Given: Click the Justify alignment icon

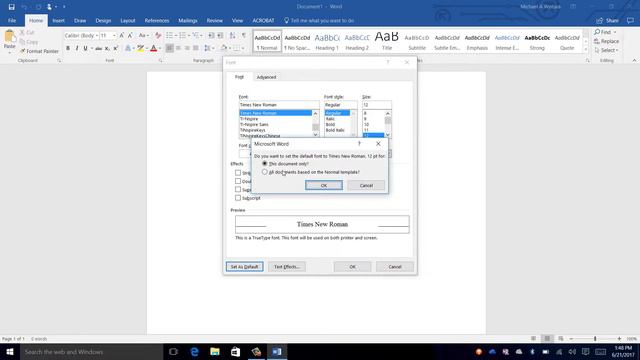Looking at the screenshot, I should 196,48.
